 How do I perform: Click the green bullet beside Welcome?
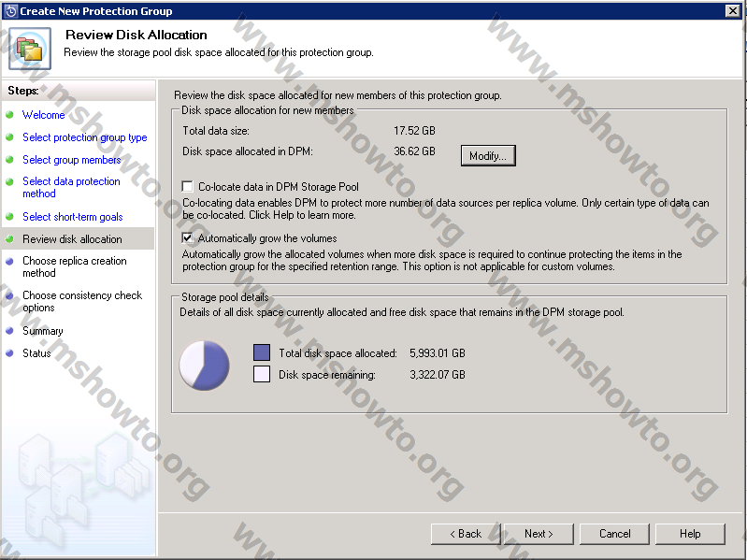pyautogui.click(x=10, y=116)
